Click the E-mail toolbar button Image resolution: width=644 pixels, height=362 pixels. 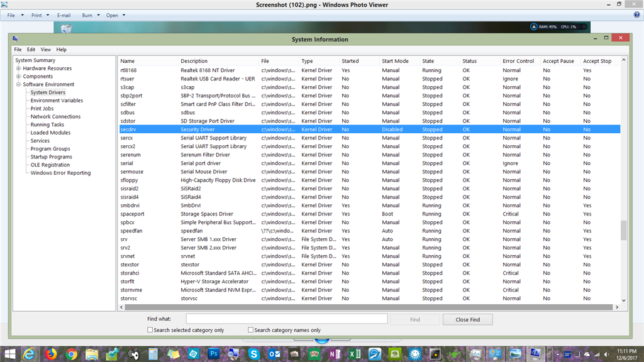coord(64,15)
